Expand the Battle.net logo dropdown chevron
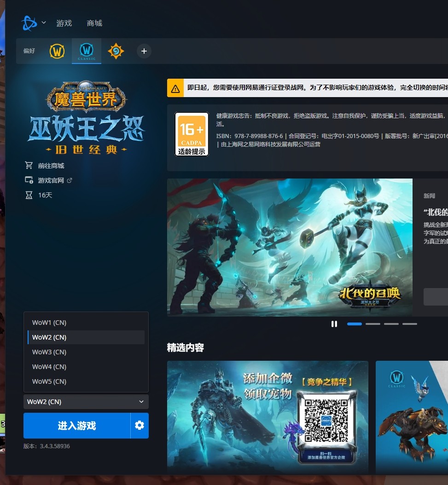Viewport: 448px width, 485px height. click(44, 23)
